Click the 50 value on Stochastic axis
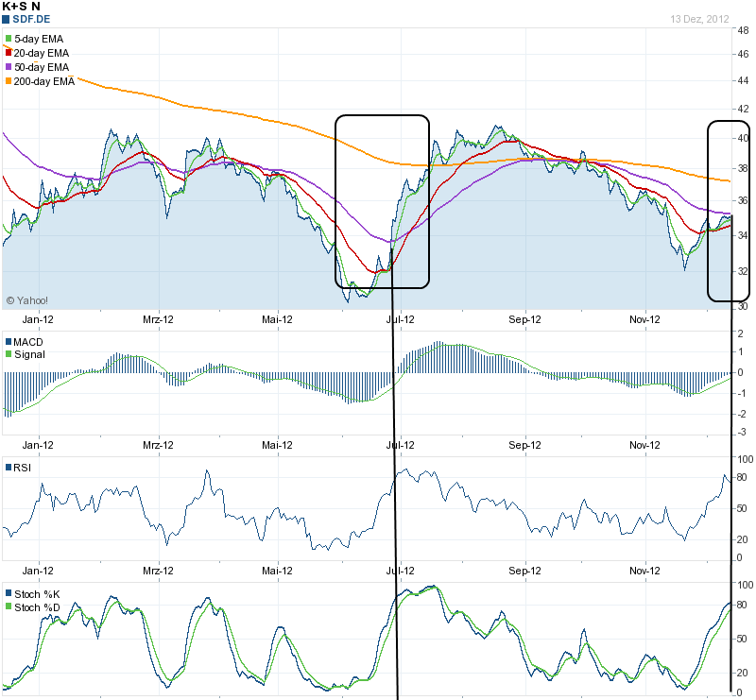 pos(742,639)
